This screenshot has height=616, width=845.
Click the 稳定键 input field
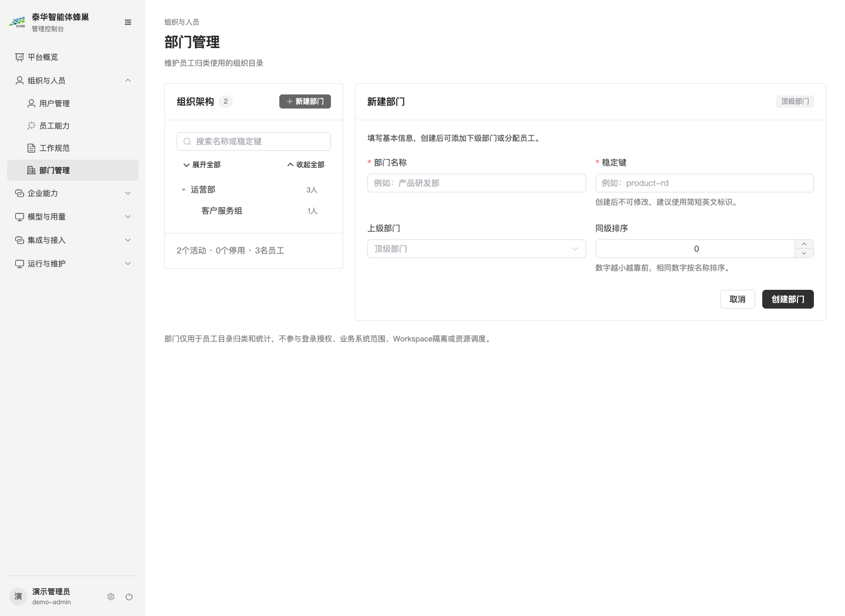point(705,183)
